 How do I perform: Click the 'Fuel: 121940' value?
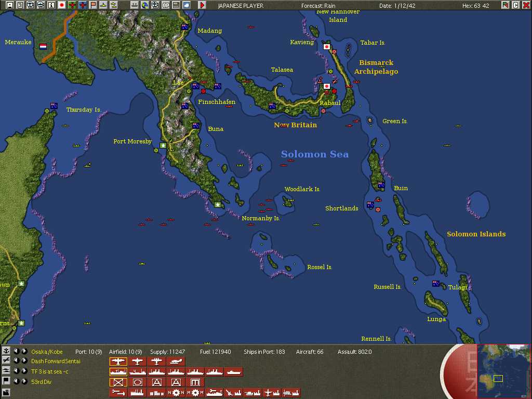[x=216, y=352]
